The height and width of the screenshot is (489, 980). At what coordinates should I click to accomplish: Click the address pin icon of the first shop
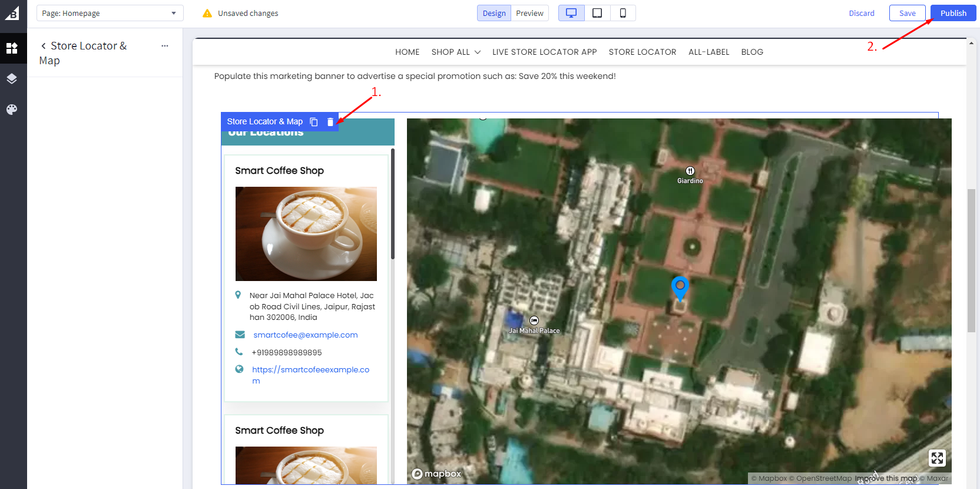[238, 295]
